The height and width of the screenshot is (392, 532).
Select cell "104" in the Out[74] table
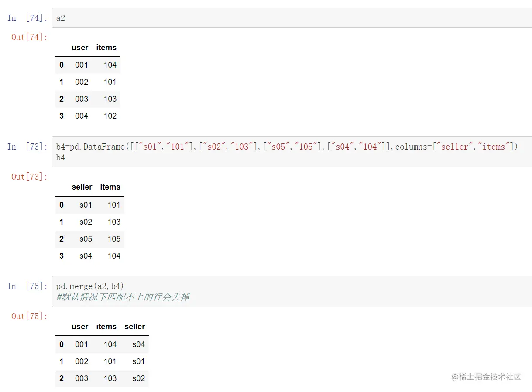coord(110,65)
